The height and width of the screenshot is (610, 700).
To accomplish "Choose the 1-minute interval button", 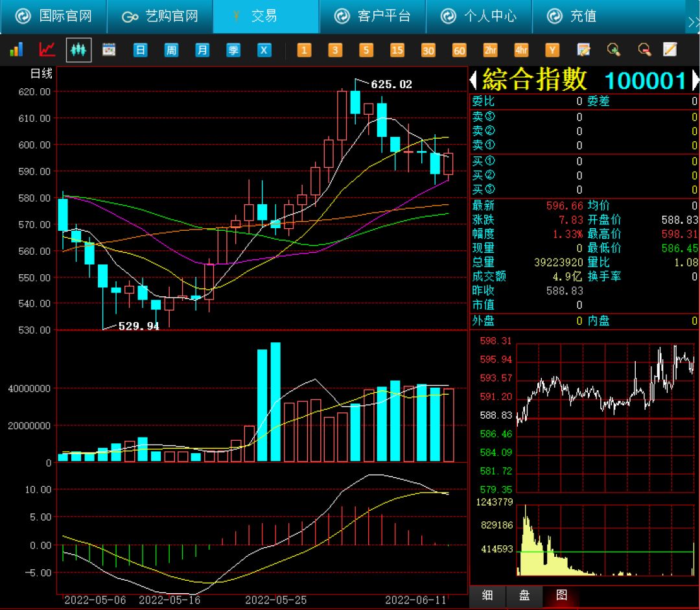I will pyautogui.click(x=304, y=50).
